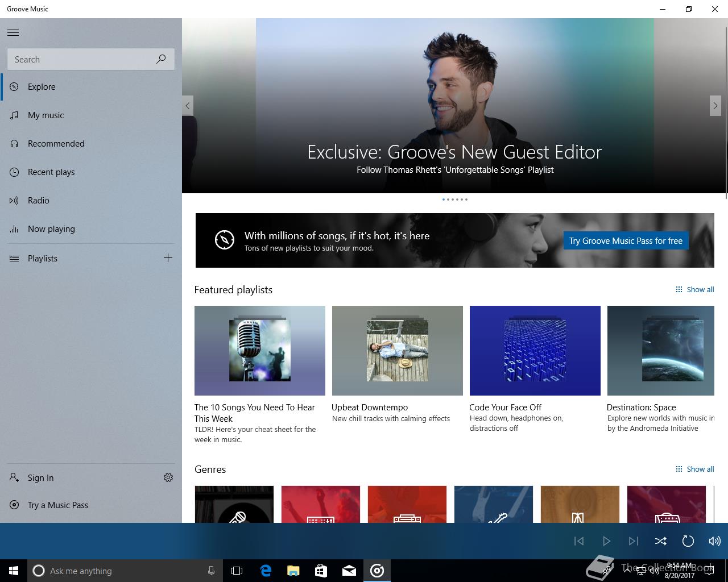Open the Windows Store from the taskbar
Image resolution: width=728 pixels, height=582 pixels.
coord(321,571)
